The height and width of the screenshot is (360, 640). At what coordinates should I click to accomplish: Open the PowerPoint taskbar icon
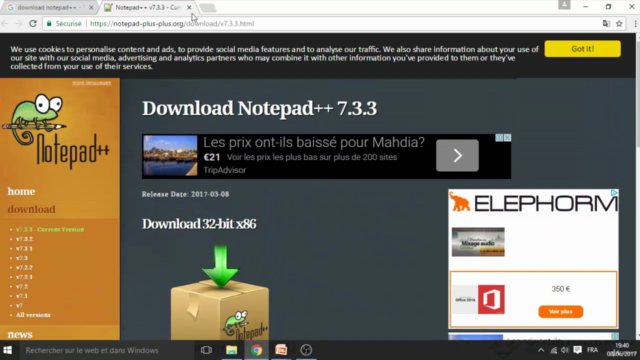pyautogui.click(x=281, y=350)
